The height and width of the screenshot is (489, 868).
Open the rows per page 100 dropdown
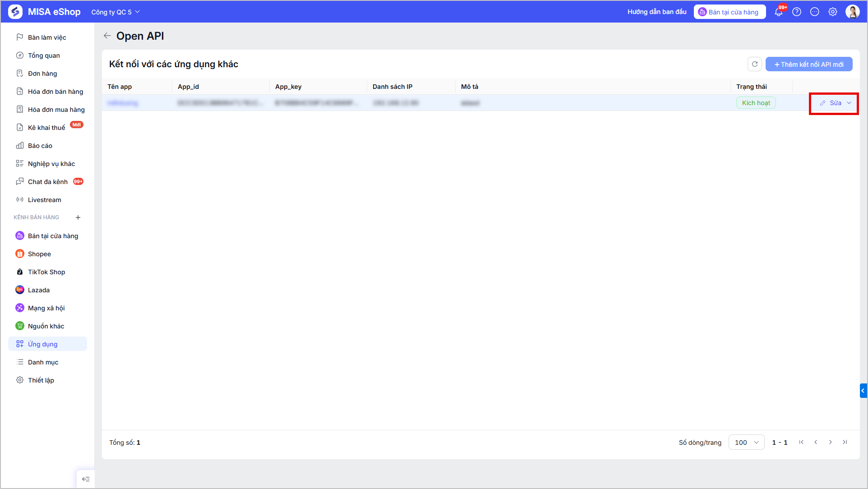pos(747,442)
